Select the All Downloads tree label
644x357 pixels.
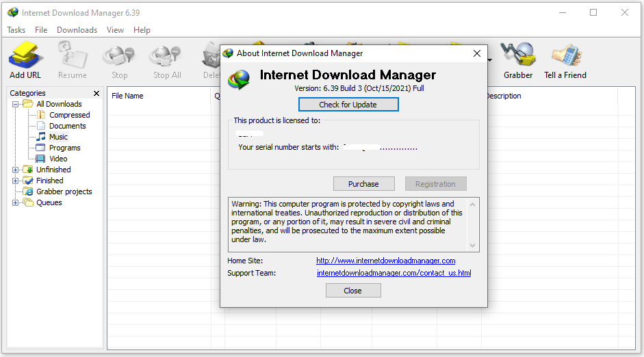(59, 104)
